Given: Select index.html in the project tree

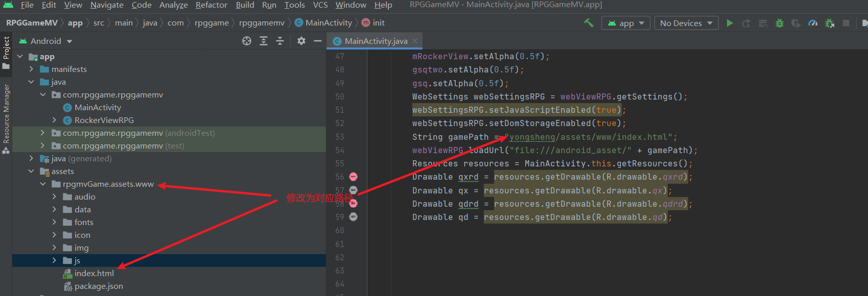Looking at the screenshot, I should [x=94, y=273].
